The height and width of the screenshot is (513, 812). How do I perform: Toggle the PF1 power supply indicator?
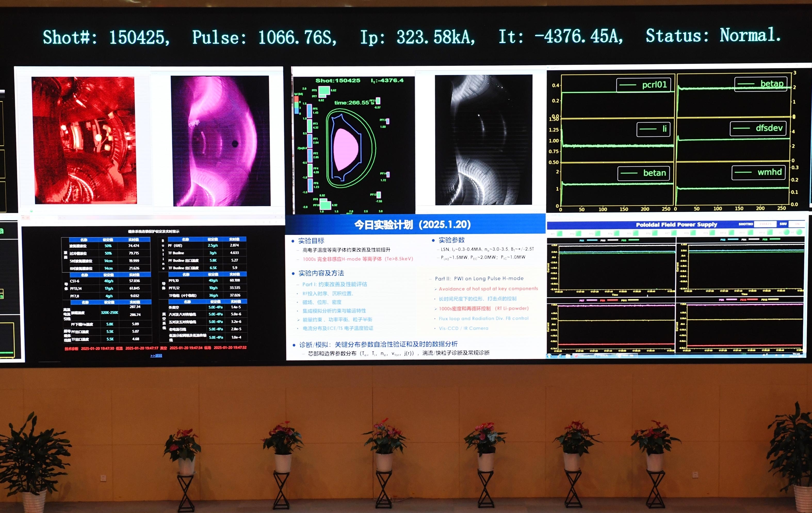click(560, 234)
